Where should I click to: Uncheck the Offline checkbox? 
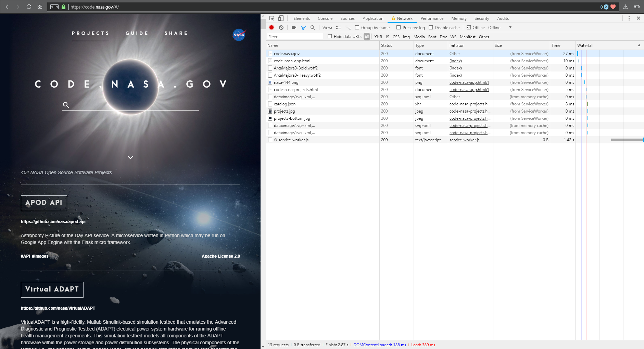tap(469, 28)
